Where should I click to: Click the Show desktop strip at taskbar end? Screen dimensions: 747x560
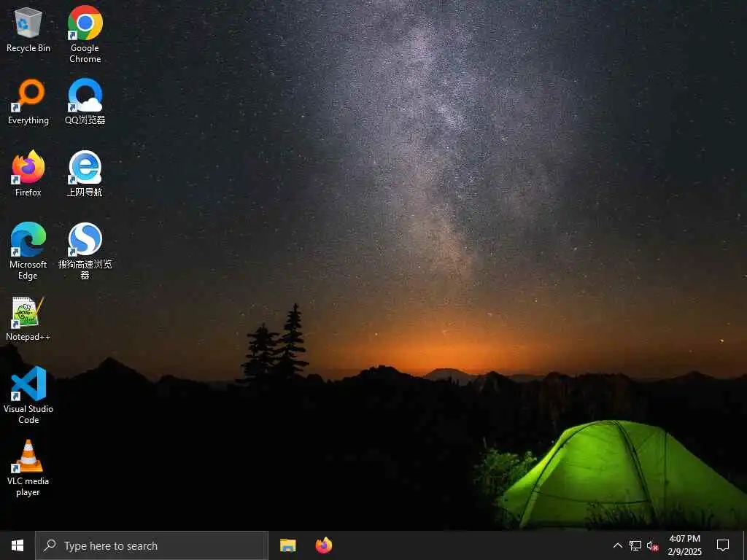click(745, 545)
